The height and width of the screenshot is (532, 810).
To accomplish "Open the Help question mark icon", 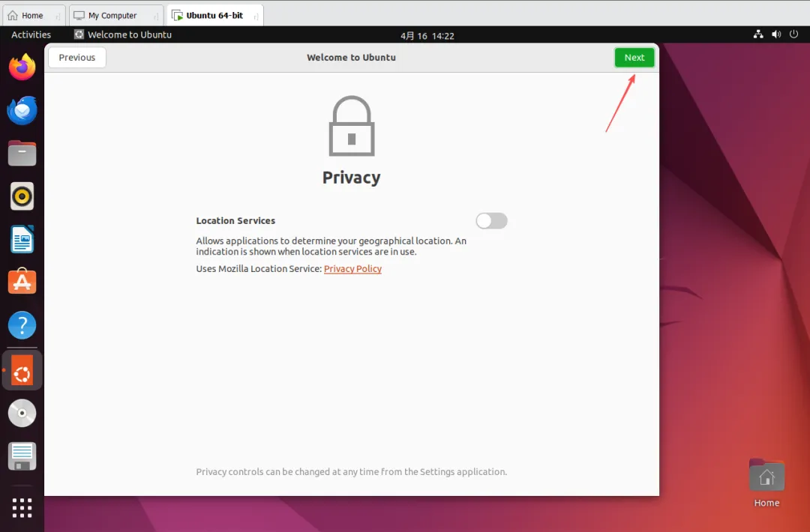I will 22,326.
